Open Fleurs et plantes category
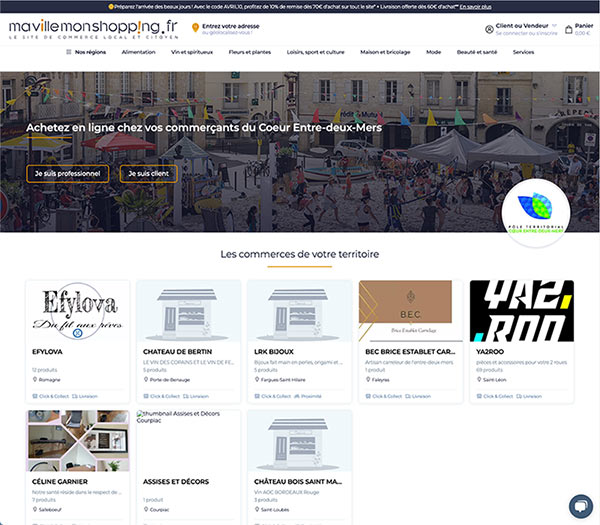Viewport: 600px width, 525px height. [x=250, y=52]
